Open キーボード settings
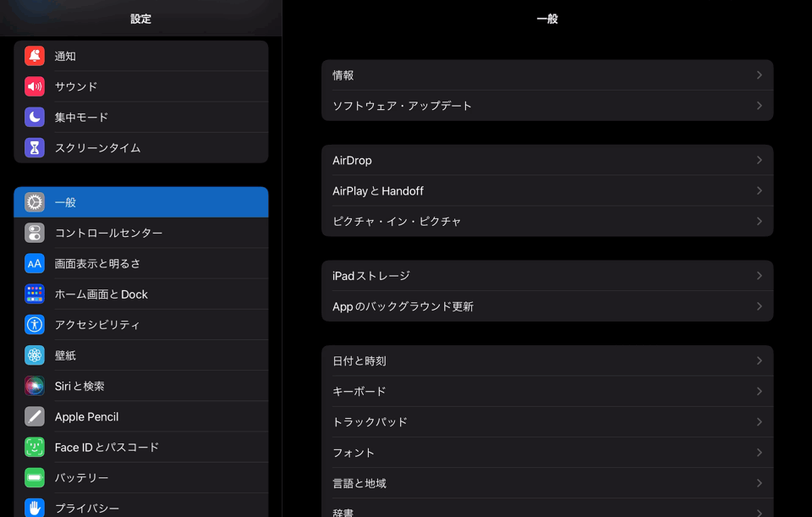Viewport: 812px width, 517px height. tap(547, 391)
